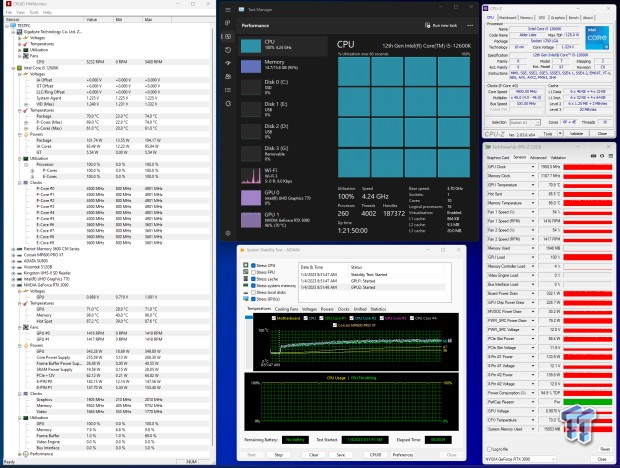The width and height of the screenshot is (620, 468).
Task: Open Task Manager hamburger navigation menu
Action: (228, 9)
